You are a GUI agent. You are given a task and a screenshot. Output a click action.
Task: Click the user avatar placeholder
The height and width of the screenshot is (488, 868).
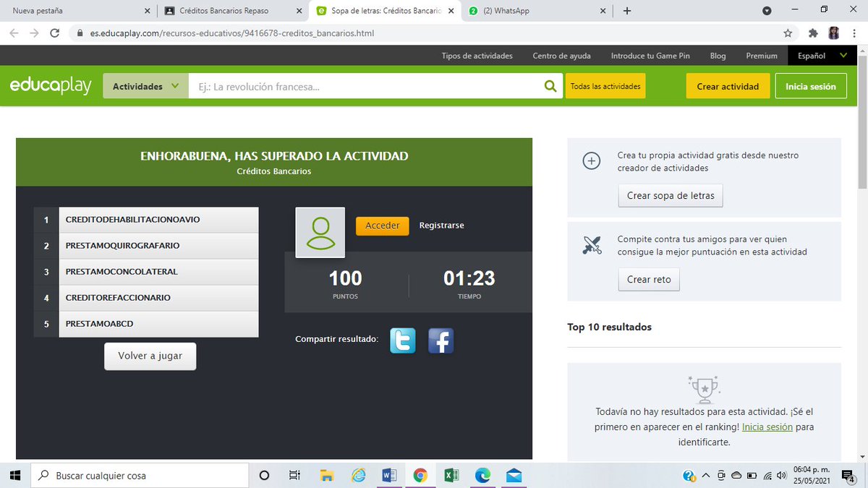pos(320,233)
